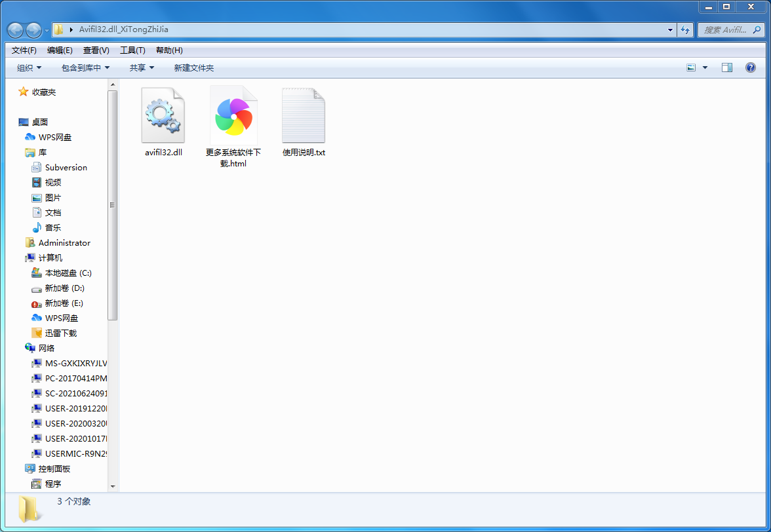Show the preview pane icon

(x=726, y=67)
